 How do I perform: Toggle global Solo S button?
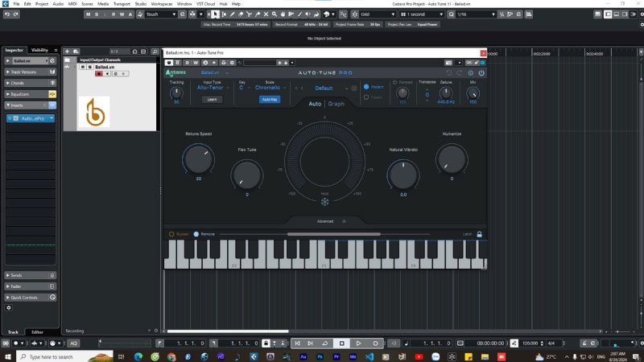(97, 14)
